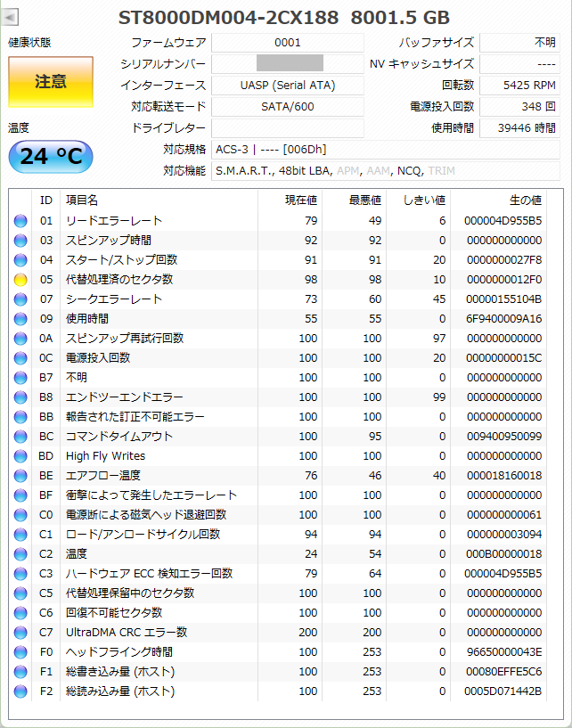Click status circle for 0A スピンアップ再試行回数
The height and width of the screenshot is (728, 572).
pos(20,339)
